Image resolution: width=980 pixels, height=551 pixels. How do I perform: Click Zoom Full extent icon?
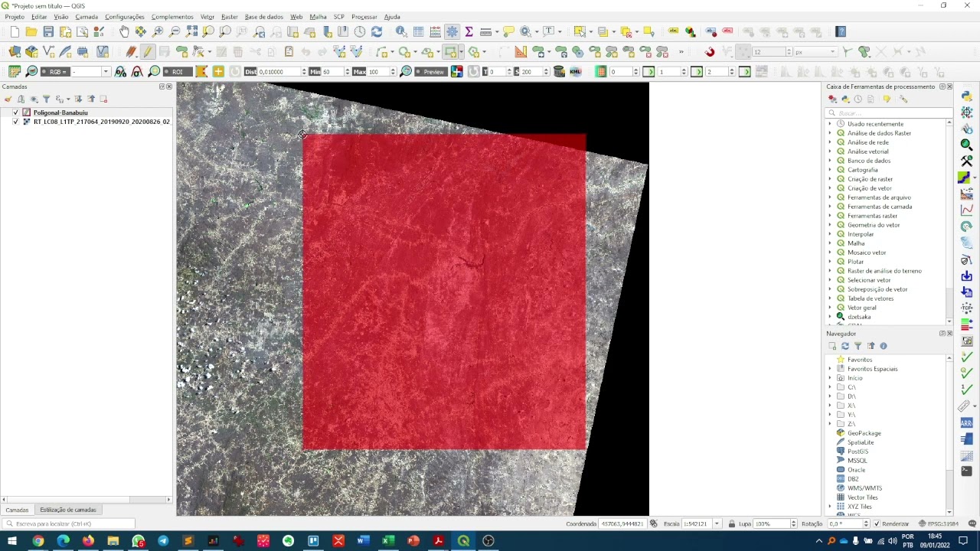(x=191, y=31)
